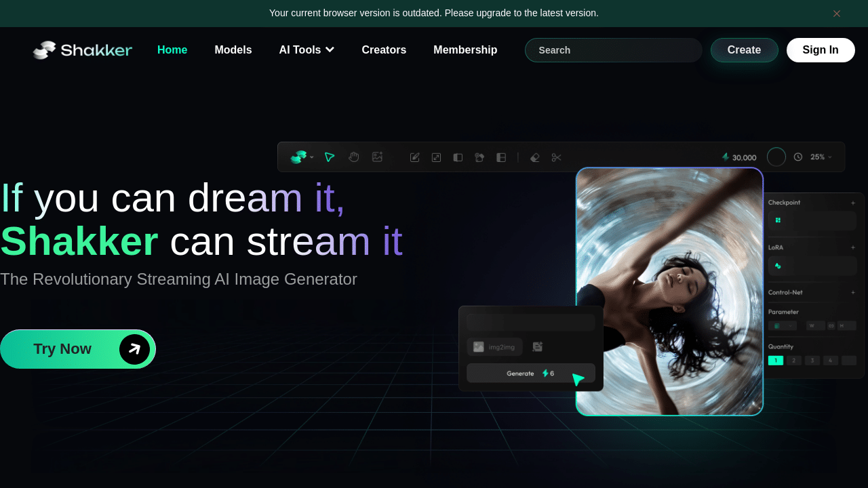This screenshot has width=868, height=488.
Task: Select quantity option 1 in the Quantity row
Action: coord(775,360)
